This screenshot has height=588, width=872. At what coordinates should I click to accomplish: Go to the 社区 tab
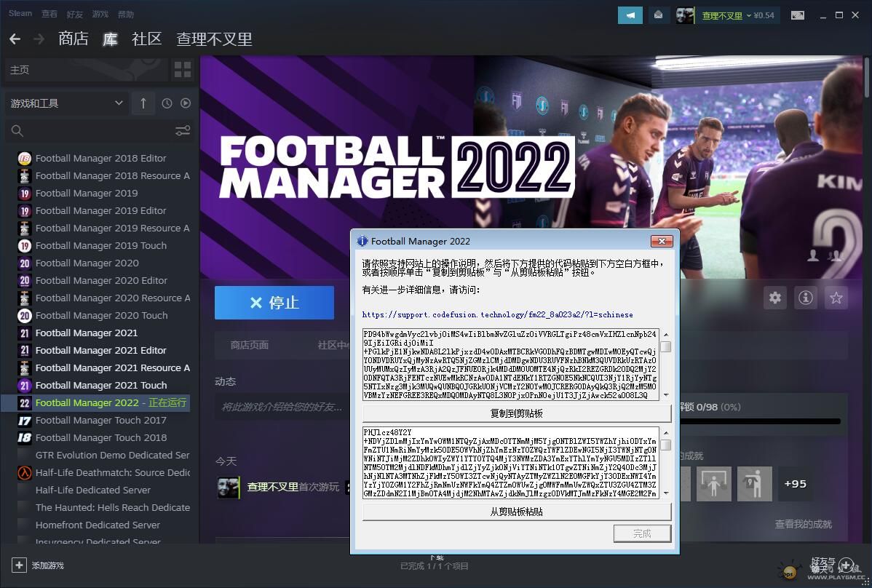pos(147,39)
